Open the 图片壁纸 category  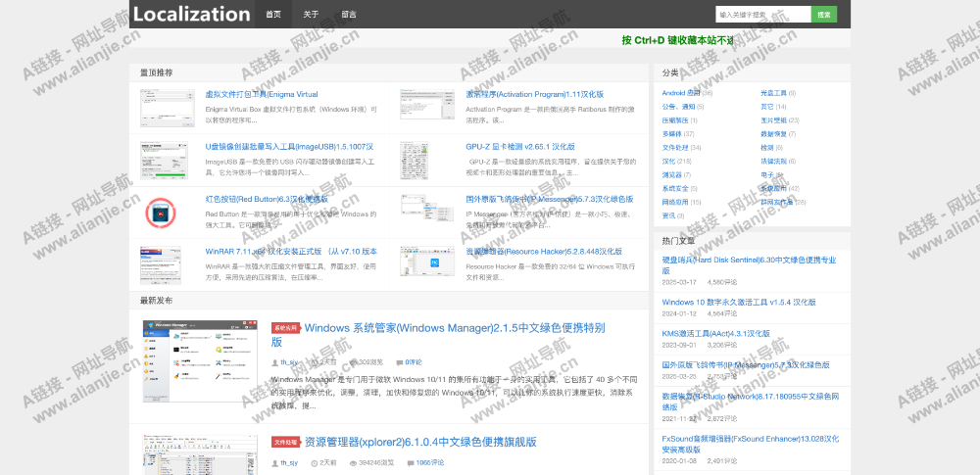tap(774, 120)
